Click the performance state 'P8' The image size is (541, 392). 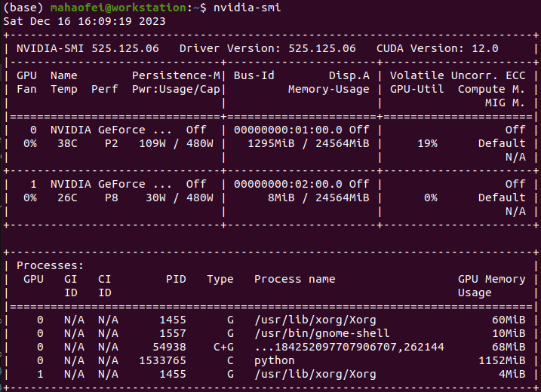point(112,198)
